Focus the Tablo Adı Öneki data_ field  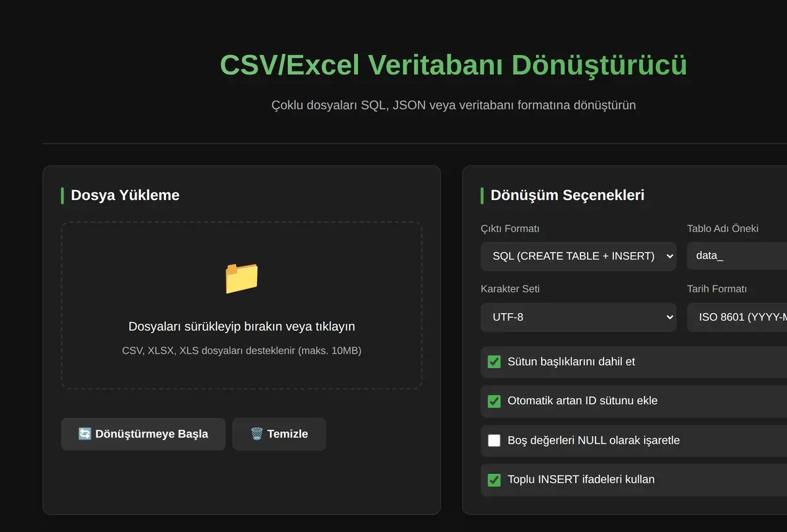click(737, 256)
